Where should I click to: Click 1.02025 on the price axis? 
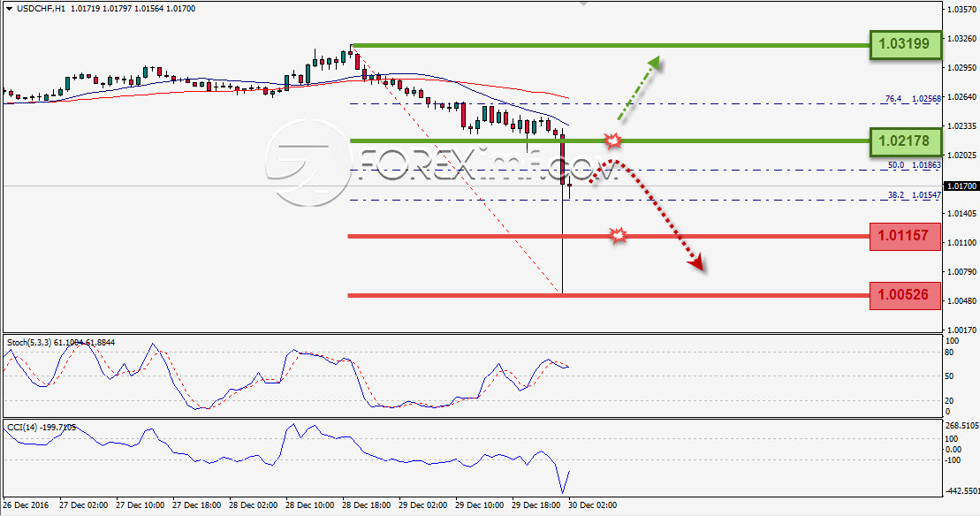961,155
